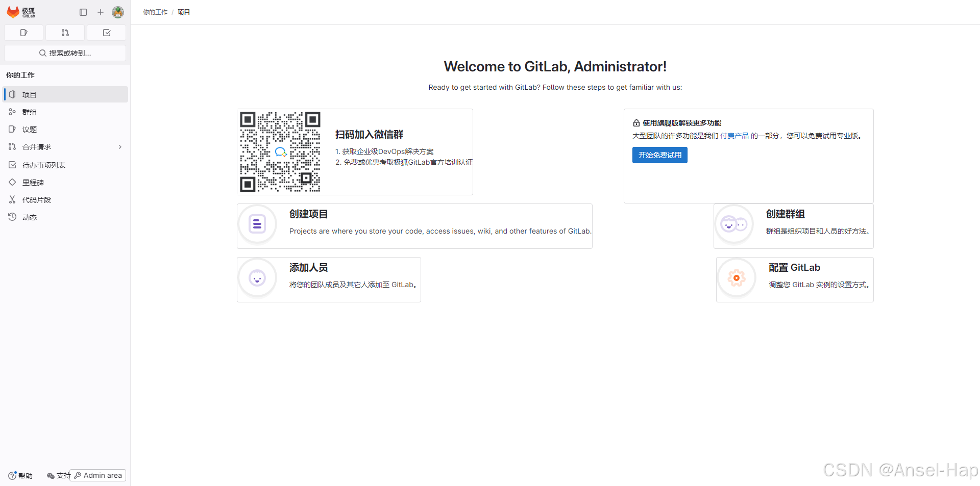Click the 里程碑 diamond icon
The image size is (980, 486).
point(12,182)
